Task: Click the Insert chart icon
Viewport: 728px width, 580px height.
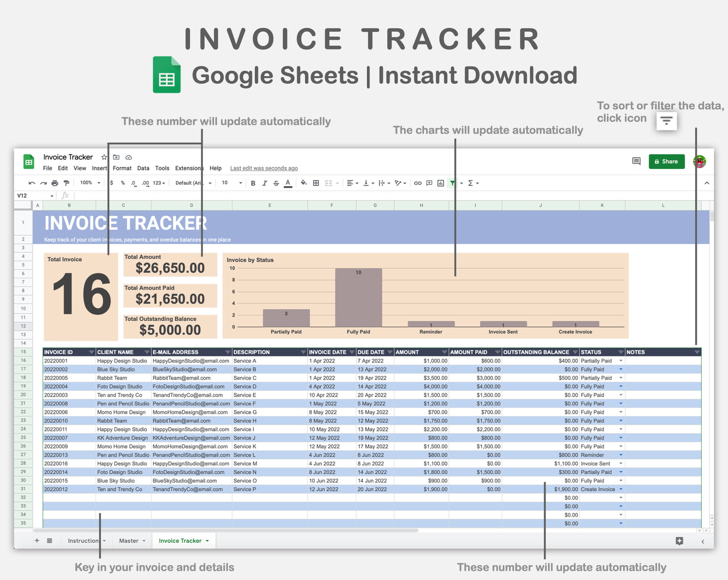Action: click(x=441, y=183)
